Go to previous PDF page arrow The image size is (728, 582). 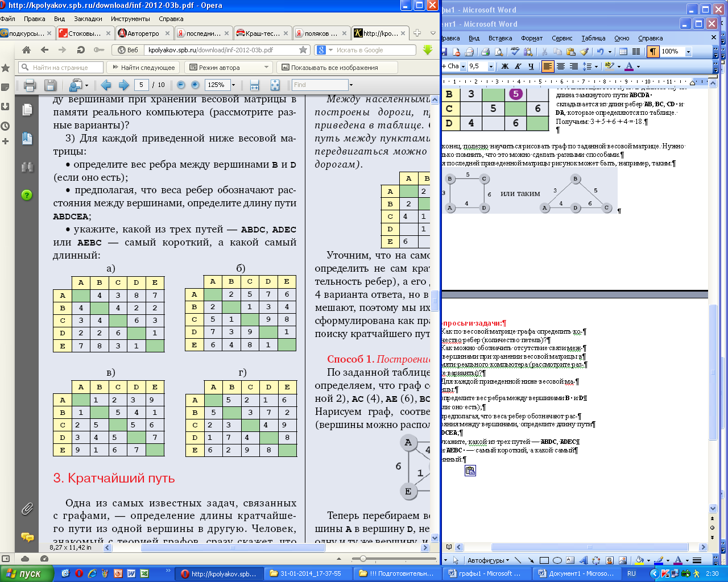click(x=105, y=85)
